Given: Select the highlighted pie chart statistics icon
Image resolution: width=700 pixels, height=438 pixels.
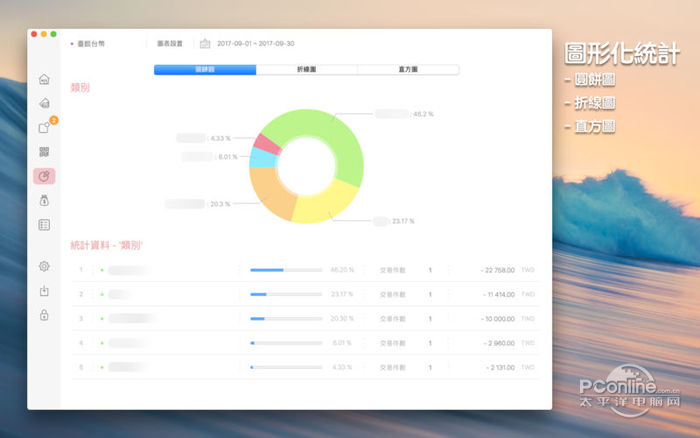Looking at the screenshot, I should 44,176.
